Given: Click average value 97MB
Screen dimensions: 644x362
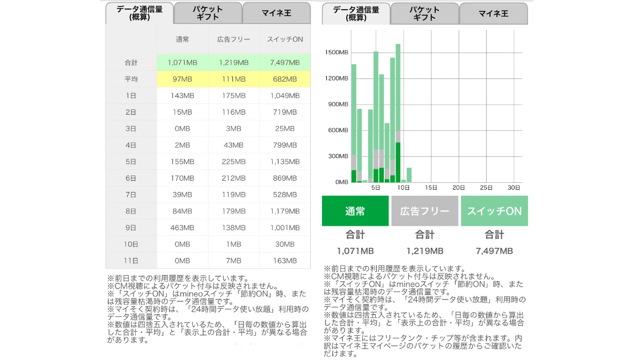Looking at the screenshot, I should [182, 79].
